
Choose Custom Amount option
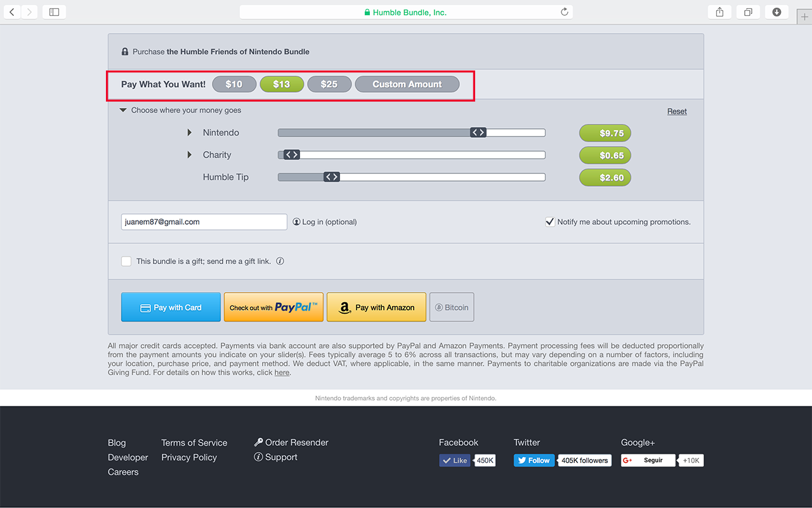(x=407, y=84)
